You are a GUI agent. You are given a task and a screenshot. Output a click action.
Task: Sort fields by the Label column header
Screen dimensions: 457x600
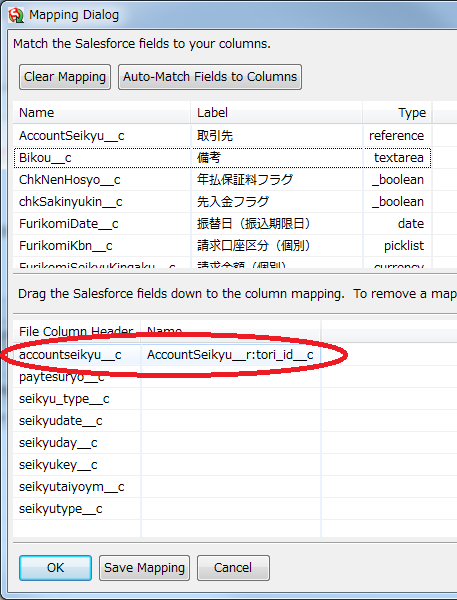pos(276,112)
